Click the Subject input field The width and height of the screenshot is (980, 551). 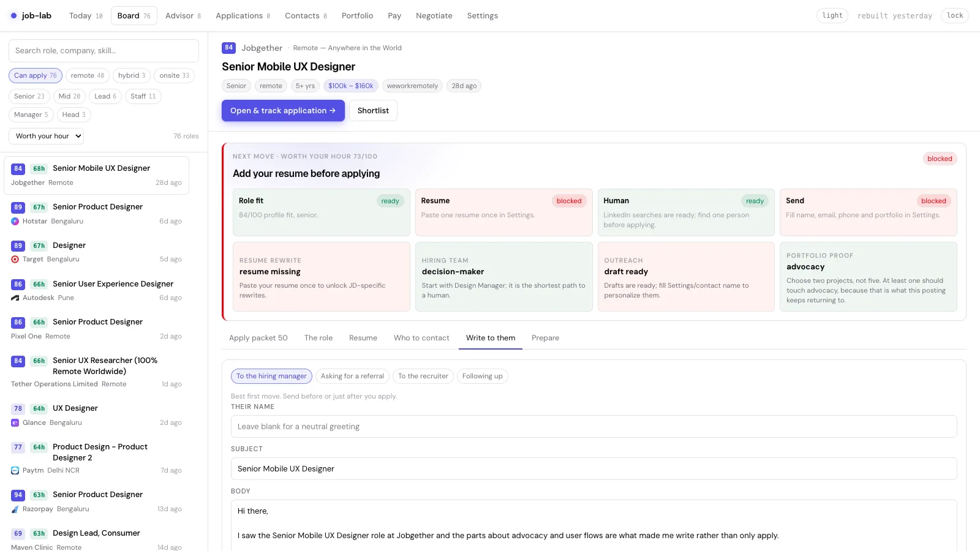click(x=594, y=469)
